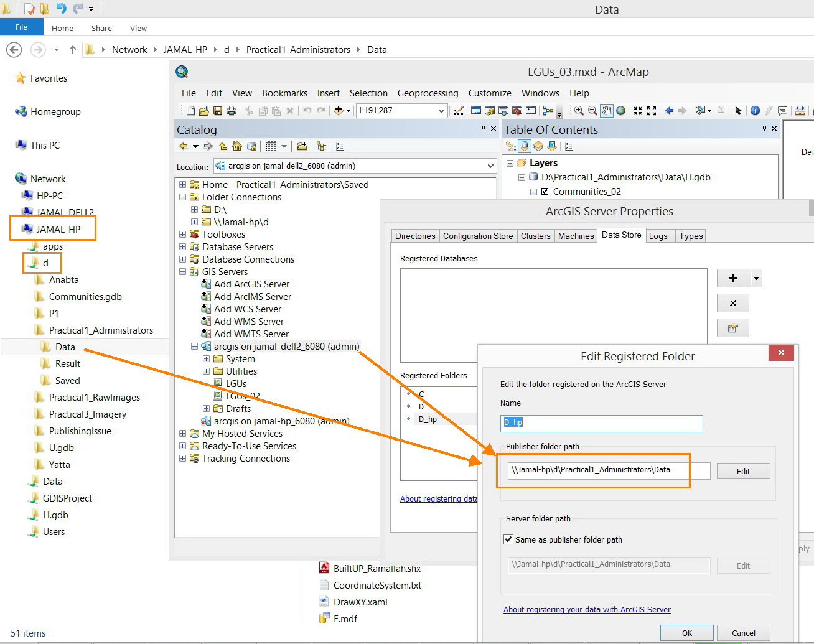Select the Zoom Out tool
This screenshot has height=644, width=814.
pos(592,111)
